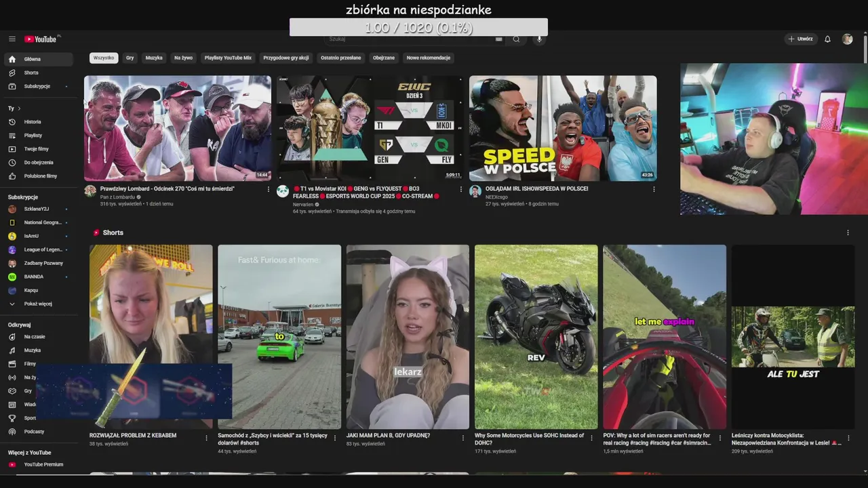Open National Geographic channel subscription

39,222
